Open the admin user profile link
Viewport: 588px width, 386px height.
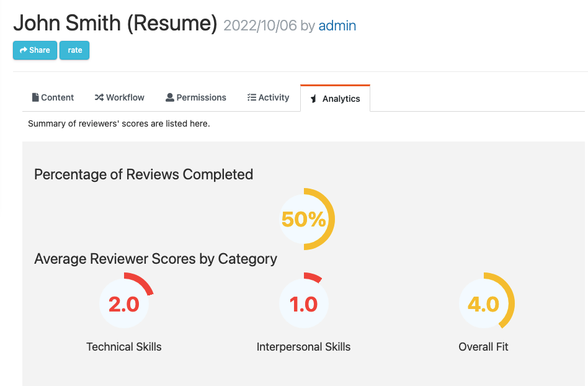coord(337,25)
